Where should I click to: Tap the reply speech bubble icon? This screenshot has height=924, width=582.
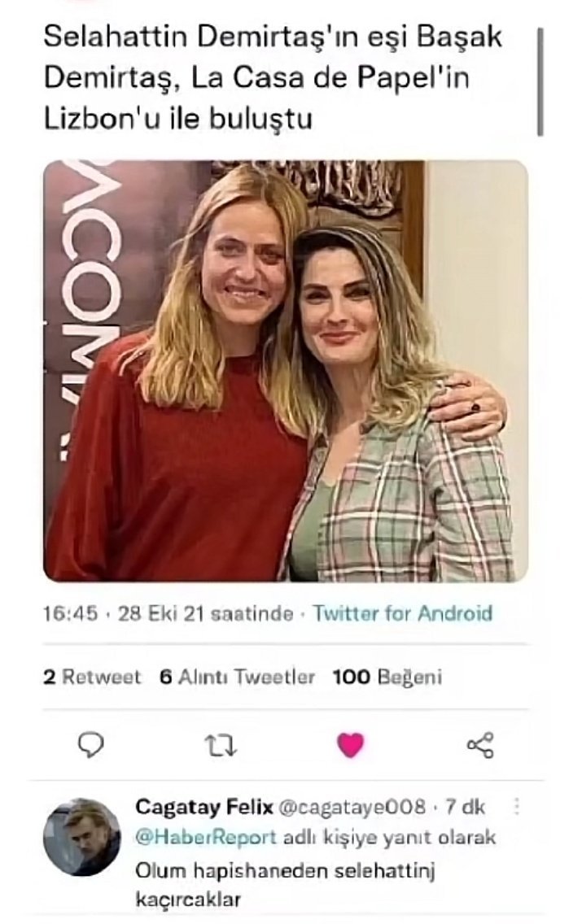[91, 745]
